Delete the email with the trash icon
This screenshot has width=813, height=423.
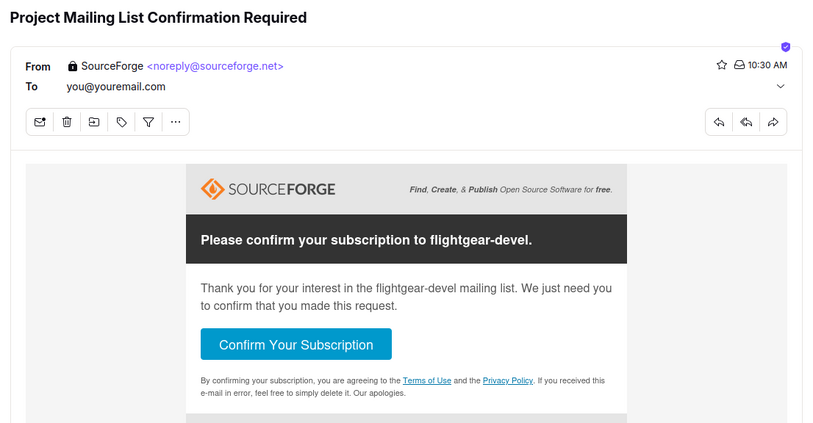coord(67,122)
